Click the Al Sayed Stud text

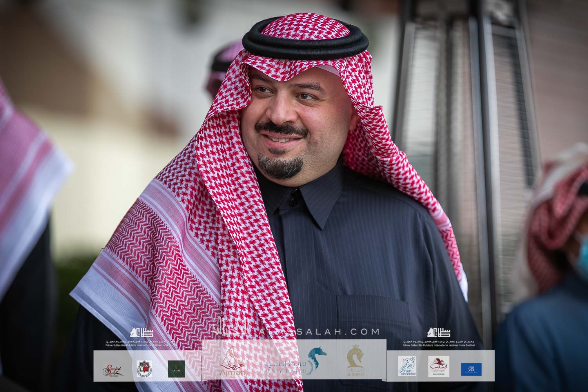[280, 368]
